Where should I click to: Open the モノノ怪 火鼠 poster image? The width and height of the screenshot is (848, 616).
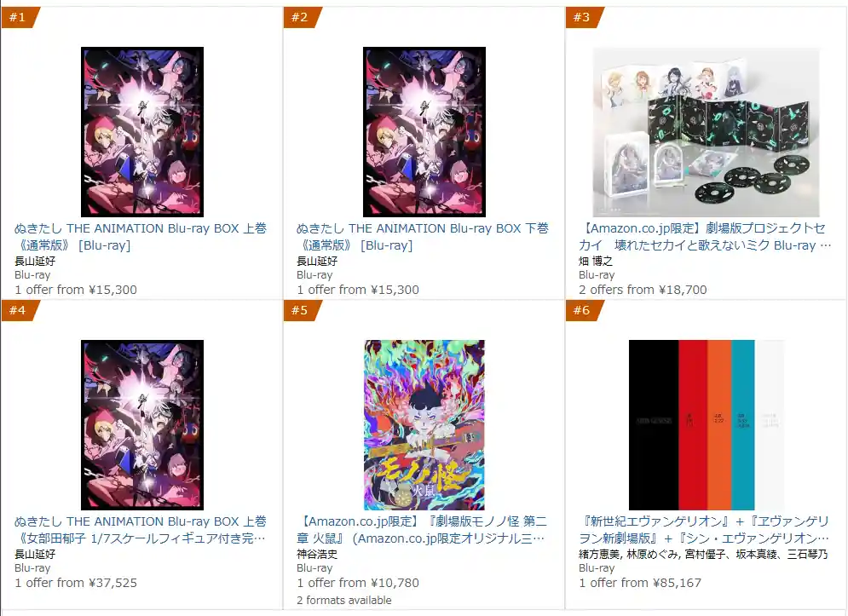[x=424, y=425]
